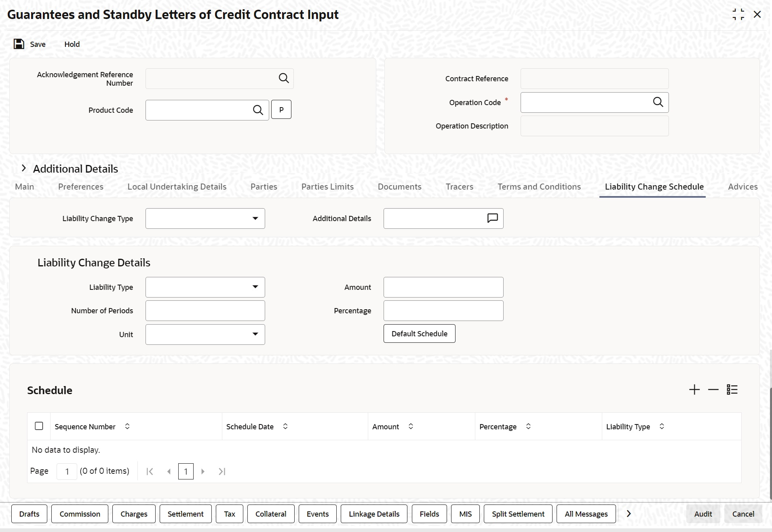Go to first page of Schedule

click(150, 471)
